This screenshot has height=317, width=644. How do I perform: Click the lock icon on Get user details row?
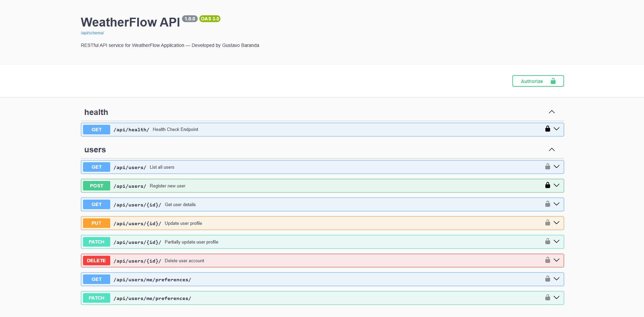coord(548,204)
